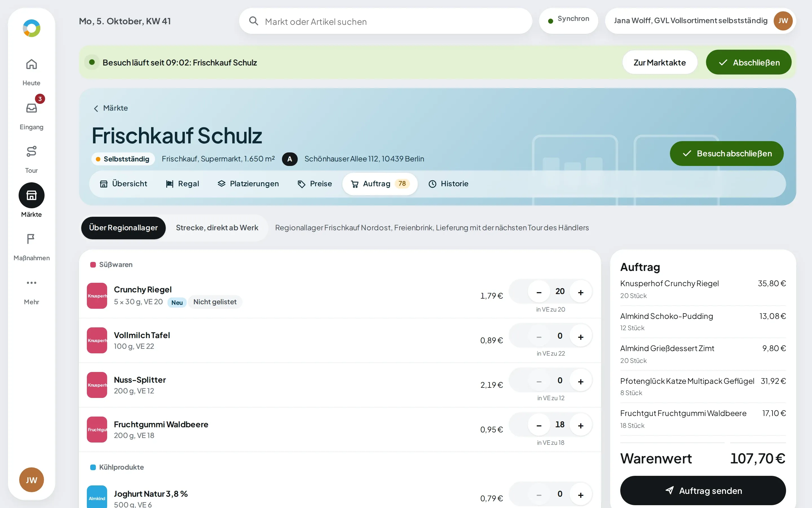
Task: Click Fruchtgummi Waldbeere product thumbnail
Action: (97, 429)
